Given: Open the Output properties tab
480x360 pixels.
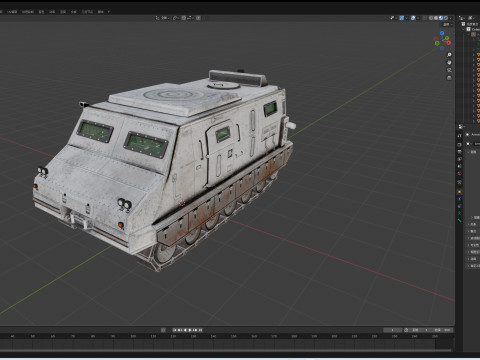Looking at the screenshot, I should click(x=459, y=152).
